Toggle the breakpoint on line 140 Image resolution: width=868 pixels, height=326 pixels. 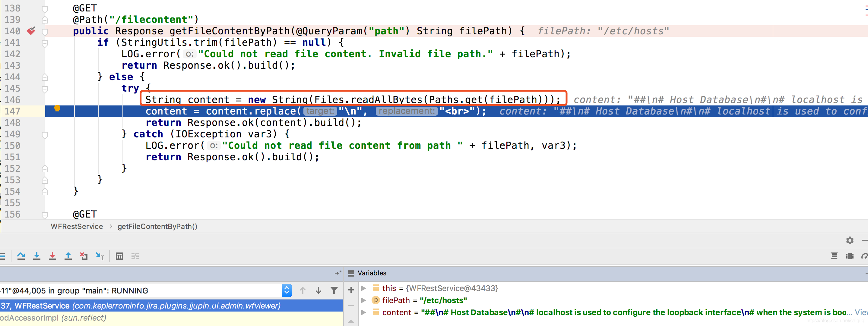(31, 31)
